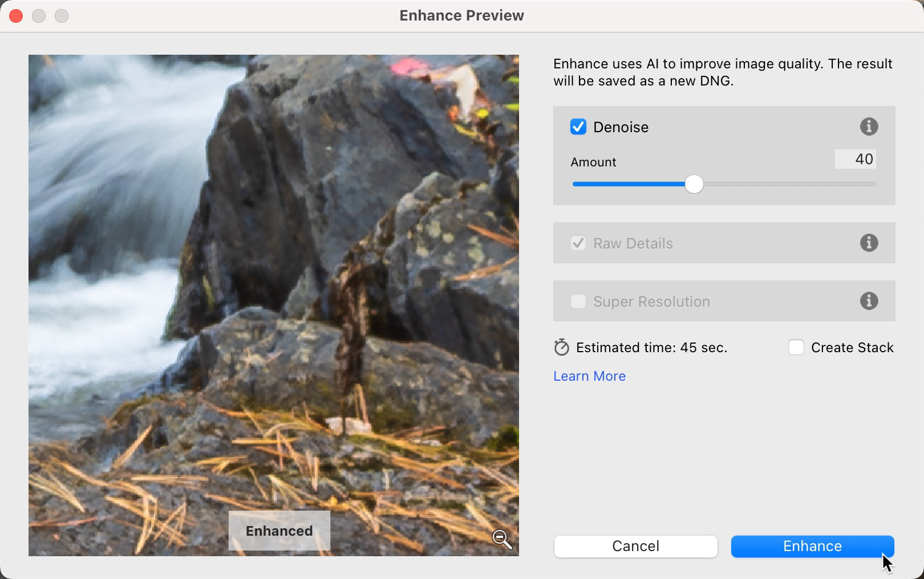Click the 'Raw Details' label text

pos(633,243)
